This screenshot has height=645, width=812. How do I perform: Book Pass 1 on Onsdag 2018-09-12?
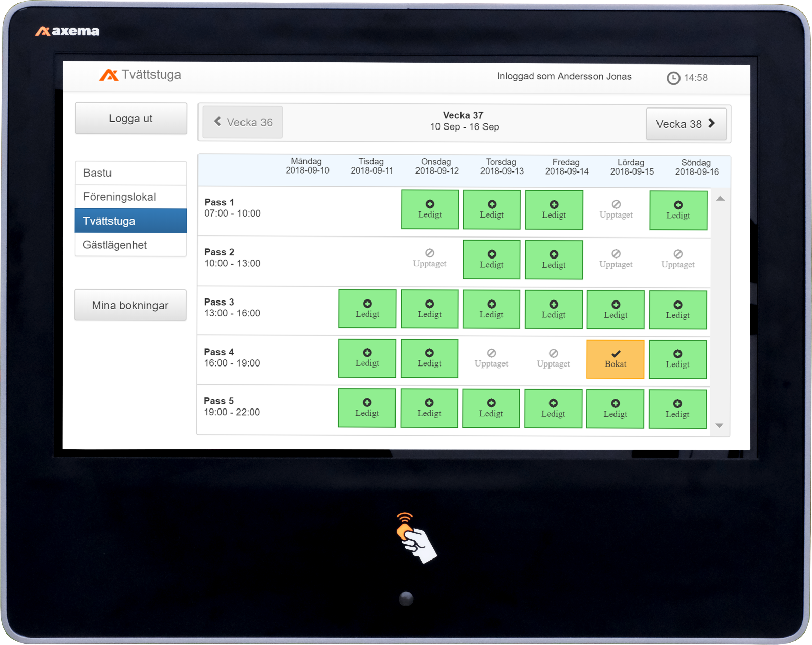pyautogui.click(x=430, y=210)
